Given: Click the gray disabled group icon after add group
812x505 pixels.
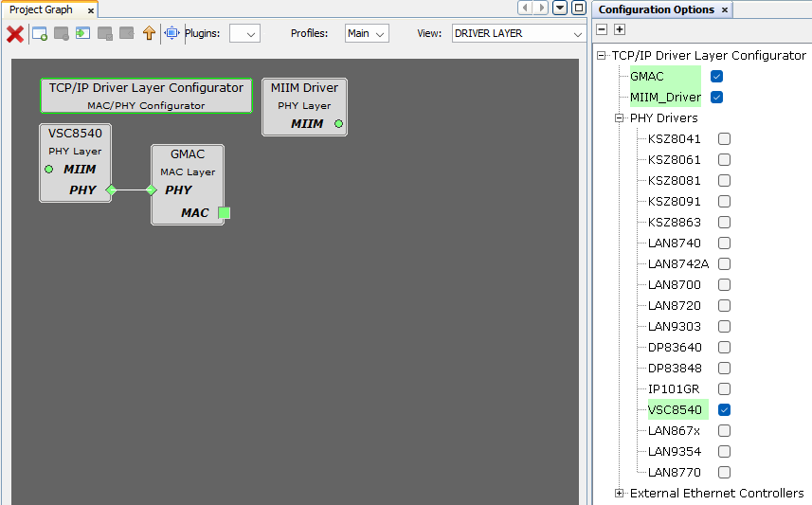Looking at the screenshot, I should pyautogui.click(x=62, y=34).
